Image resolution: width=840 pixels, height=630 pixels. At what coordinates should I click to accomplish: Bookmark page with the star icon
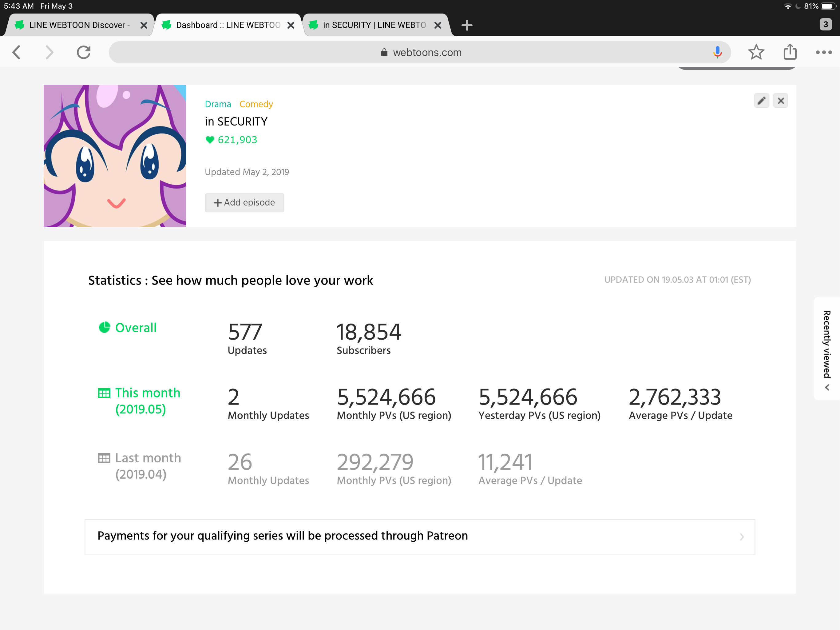click(756, 52)
